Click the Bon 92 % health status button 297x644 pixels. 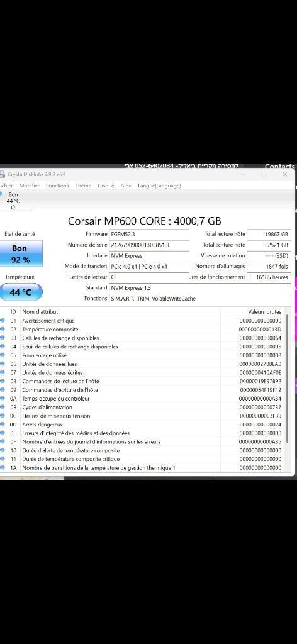coord(21,254)
